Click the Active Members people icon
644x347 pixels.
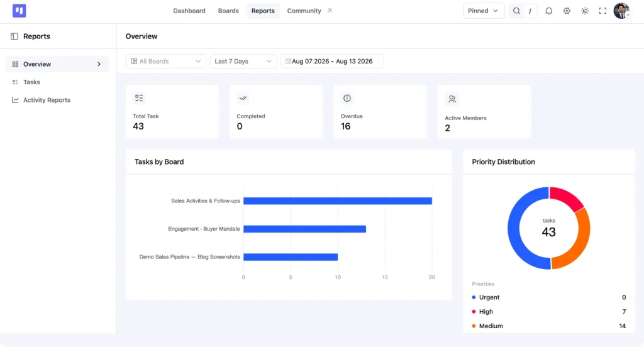coord(452,99)
